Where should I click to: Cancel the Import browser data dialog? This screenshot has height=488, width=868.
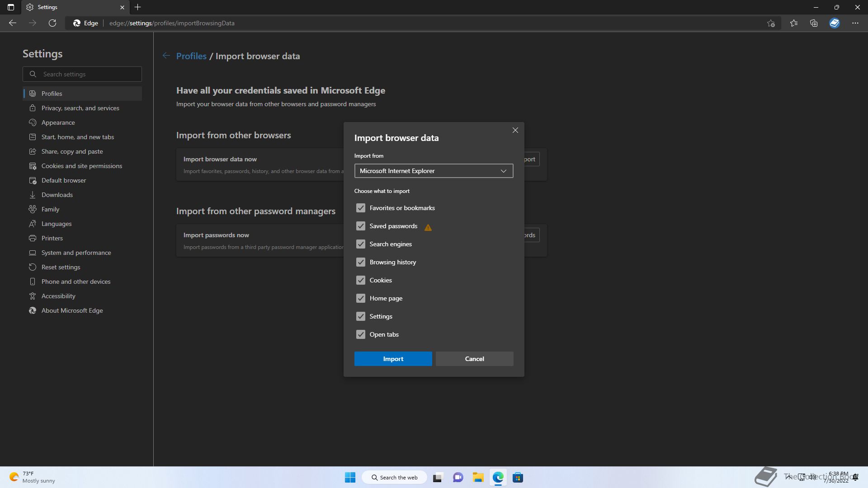[474, 359]
